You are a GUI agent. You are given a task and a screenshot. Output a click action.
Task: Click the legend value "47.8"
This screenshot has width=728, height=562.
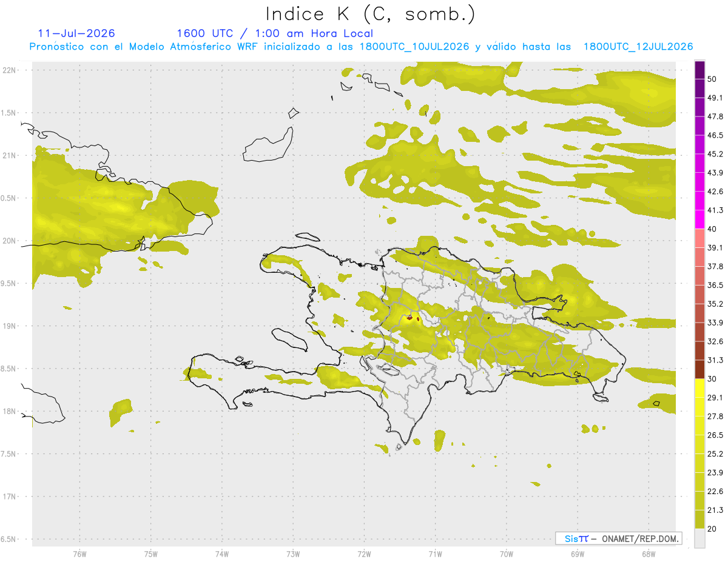(715, 116)
